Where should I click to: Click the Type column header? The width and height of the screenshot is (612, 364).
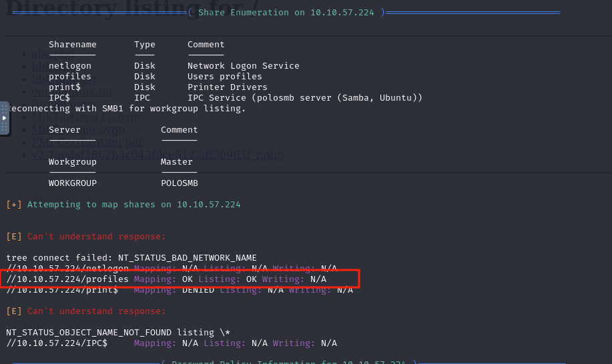click(x=144, y=45)
